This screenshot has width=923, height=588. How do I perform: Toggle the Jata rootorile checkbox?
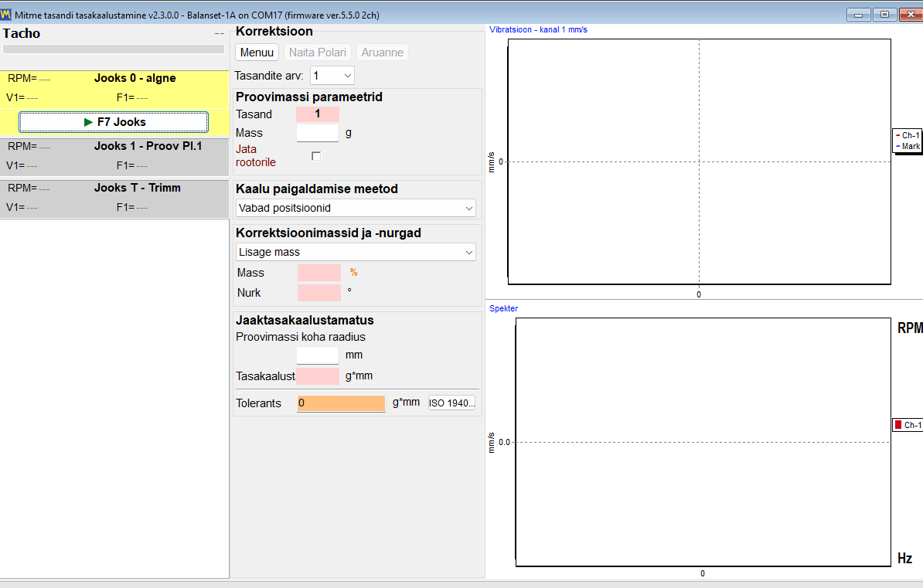[x=316, y=156]
